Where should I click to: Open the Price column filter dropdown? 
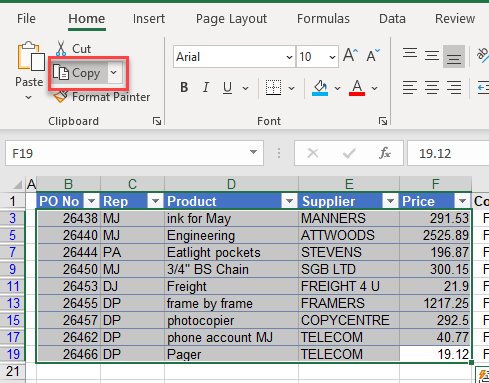pyautogui.click(x=463, y=201)
